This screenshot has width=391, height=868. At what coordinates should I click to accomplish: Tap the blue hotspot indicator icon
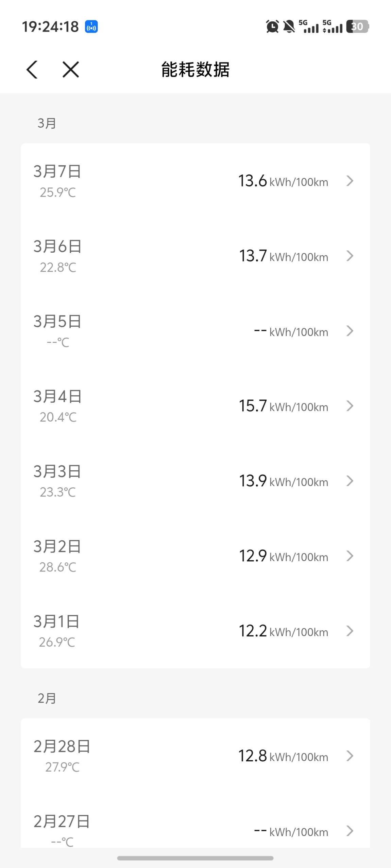coord(91,26)
